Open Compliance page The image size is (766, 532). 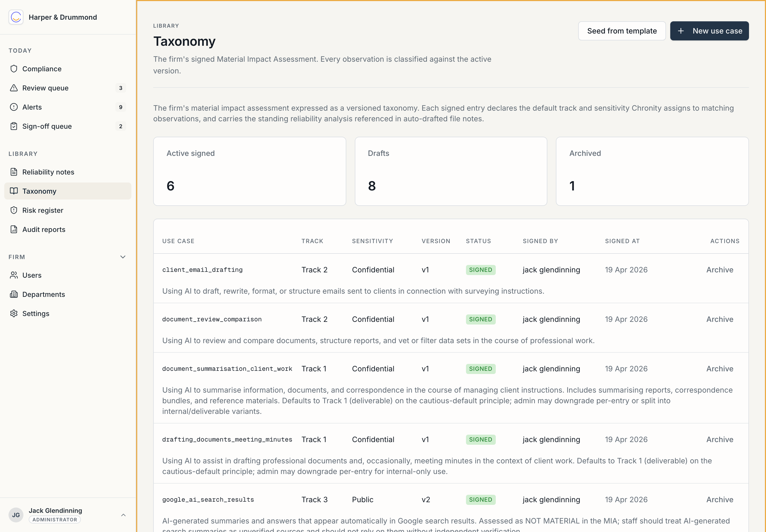click(68, 69)
